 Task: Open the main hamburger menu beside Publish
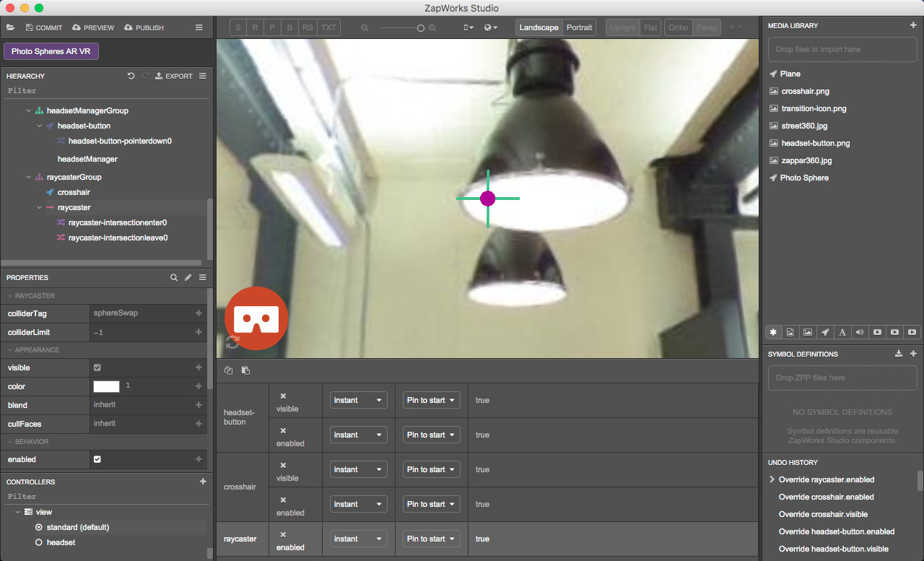pyautogui.click(x=199, y=27)
